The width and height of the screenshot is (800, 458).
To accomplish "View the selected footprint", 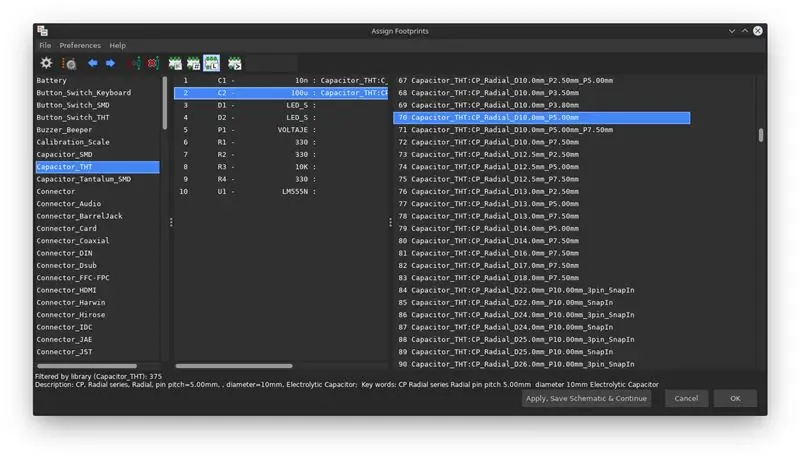I will (69, 63).
